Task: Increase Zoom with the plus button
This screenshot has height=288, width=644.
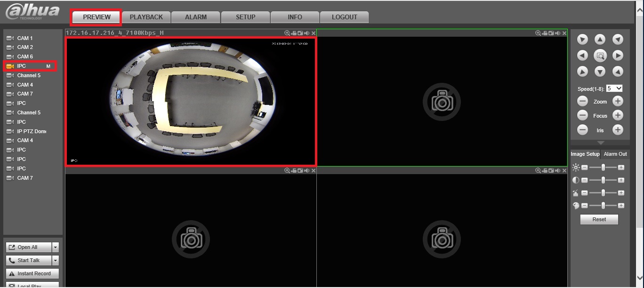Action: click(618, 101)
